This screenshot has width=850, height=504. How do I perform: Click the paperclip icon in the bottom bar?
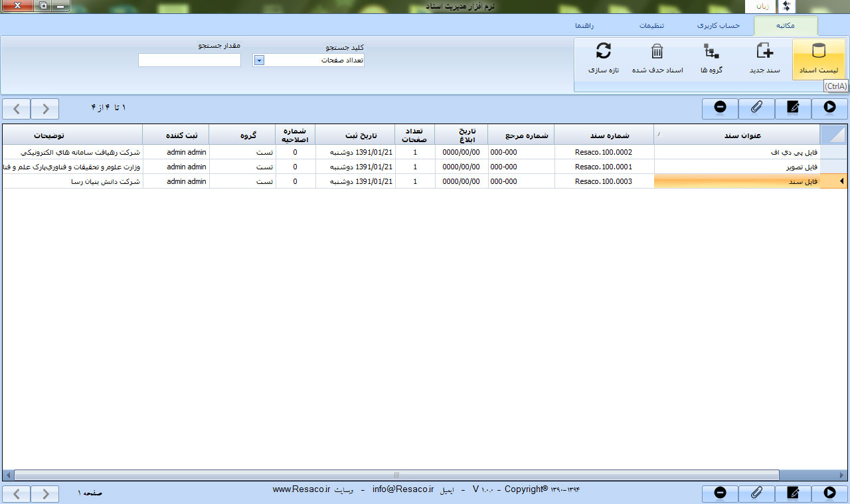point(756,493)
